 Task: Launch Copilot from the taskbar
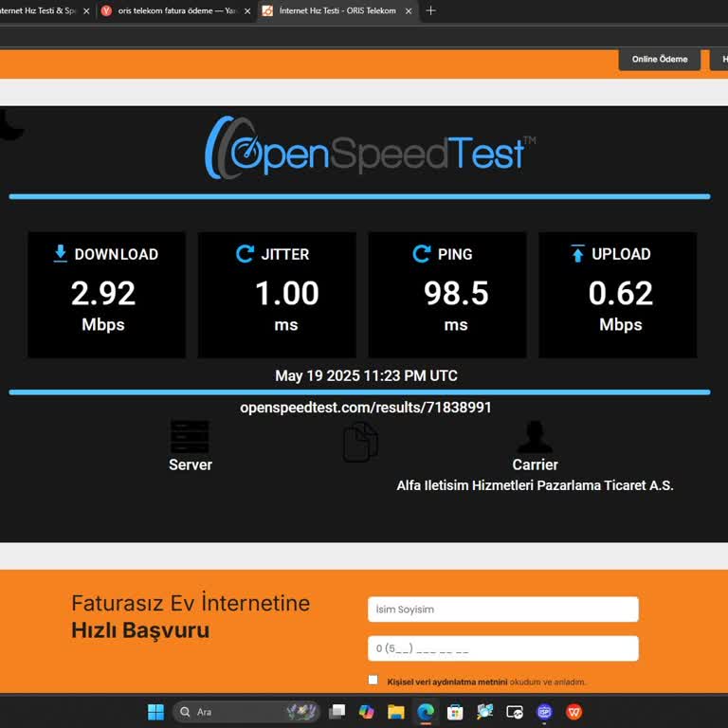pos(366,712)
